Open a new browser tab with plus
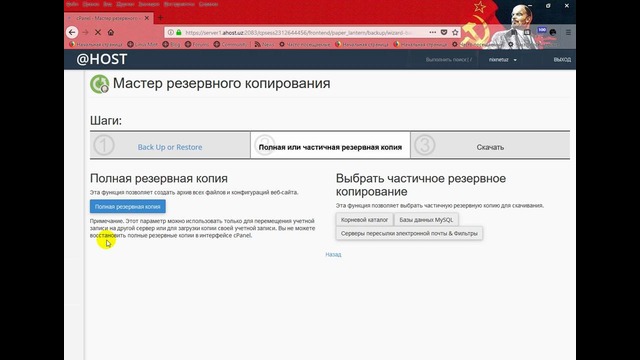 (x=160, y=18)
